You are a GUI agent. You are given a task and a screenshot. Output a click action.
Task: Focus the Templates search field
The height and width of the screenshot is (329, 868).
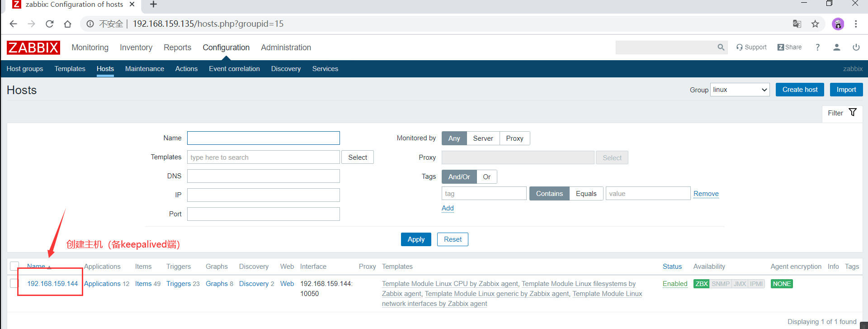[264, 157]
